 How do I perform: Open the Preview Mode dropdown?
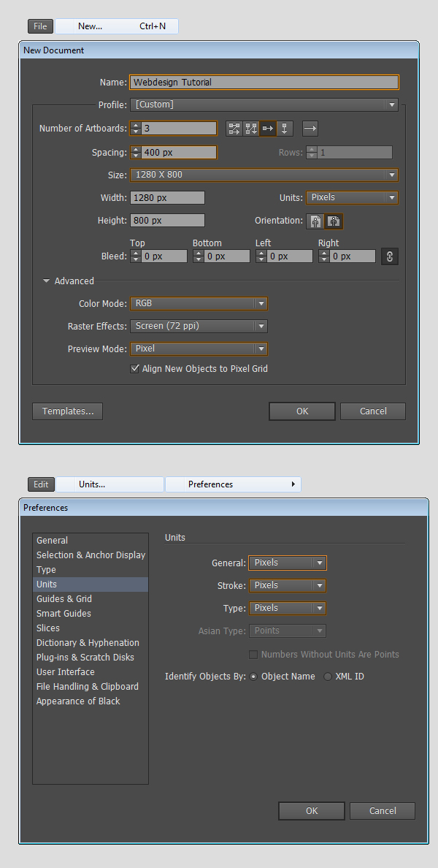tap(199, 349)
